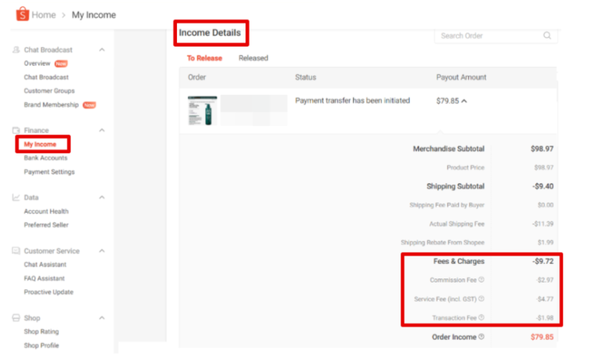Click Transaction Fee help icon
Viewport: 595px width, 364px height.
481,317
